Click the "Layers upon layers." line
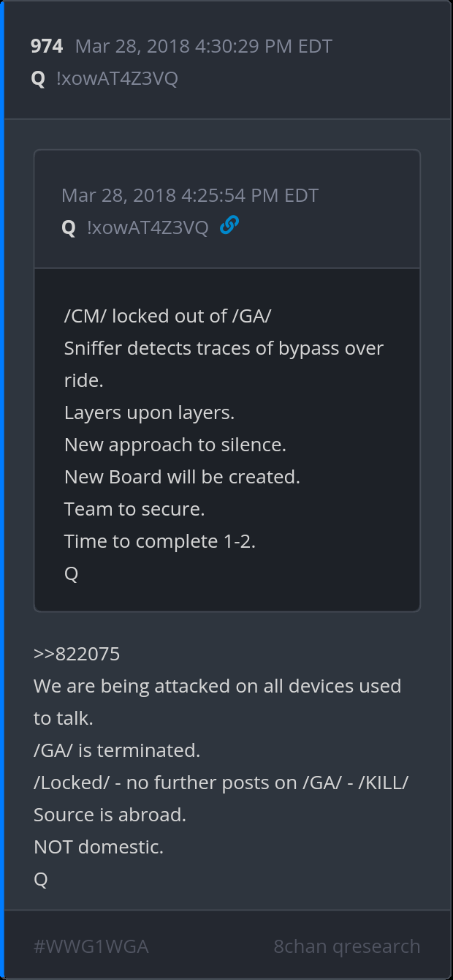Viewport: 453px width, 980px height. click(x=149, y=412)
